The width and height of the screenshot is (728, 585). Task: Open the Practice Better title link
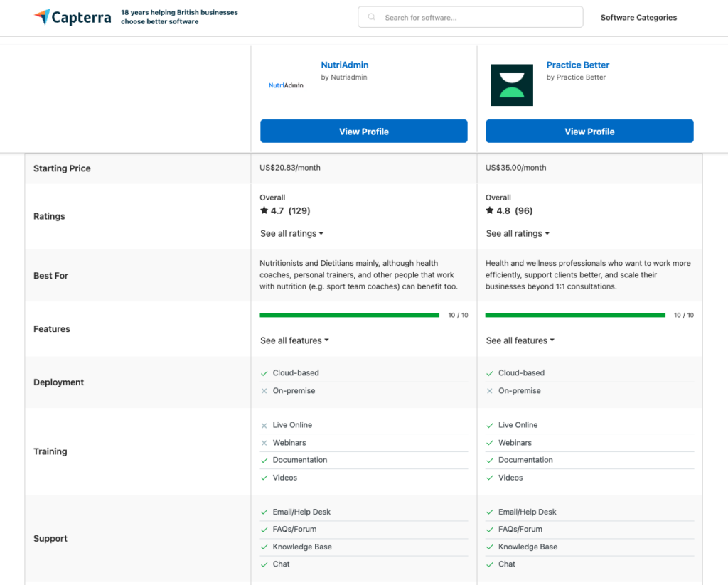(x=577, y=65)
